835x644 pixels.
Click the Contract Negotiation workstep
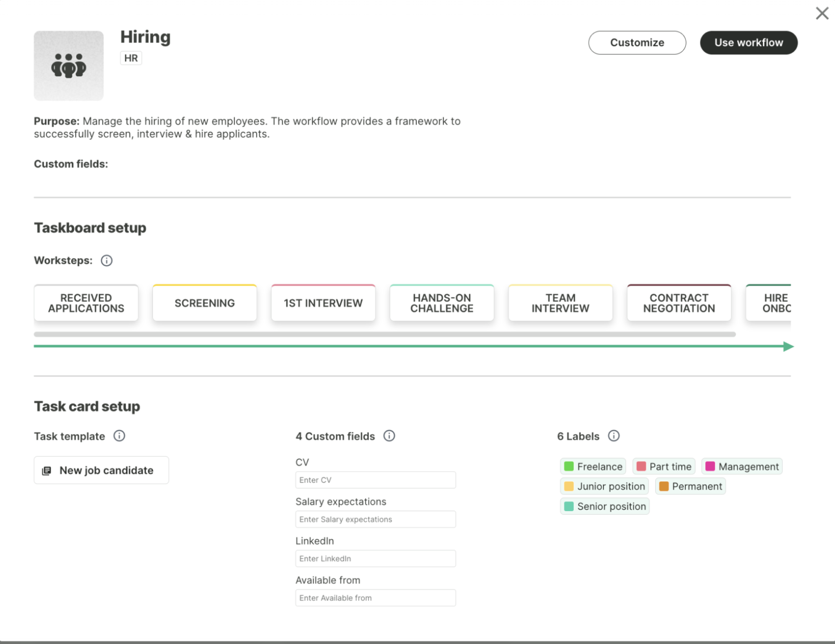(x=679, y=303)
